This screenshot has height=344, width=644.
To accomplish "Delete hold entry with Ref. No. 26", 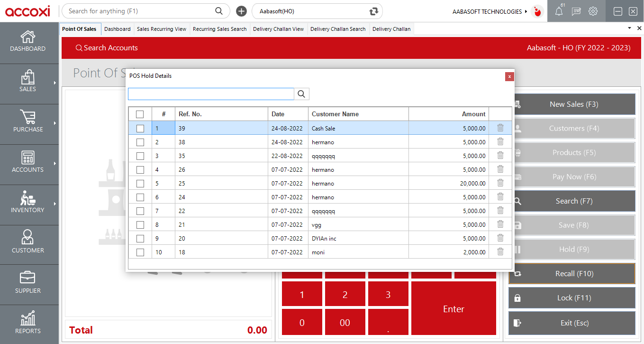I will click(x=500, y=169).
